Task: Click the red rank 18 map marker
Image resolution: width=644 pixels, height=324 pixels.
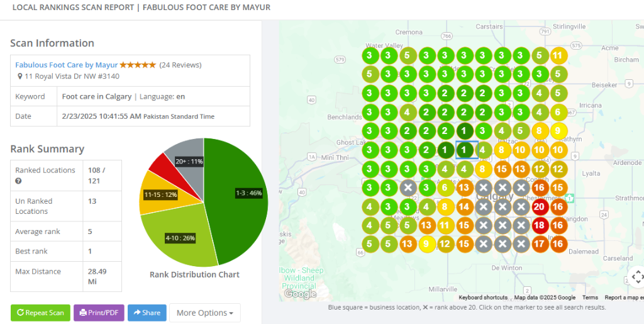Action: tap(539, 225)
